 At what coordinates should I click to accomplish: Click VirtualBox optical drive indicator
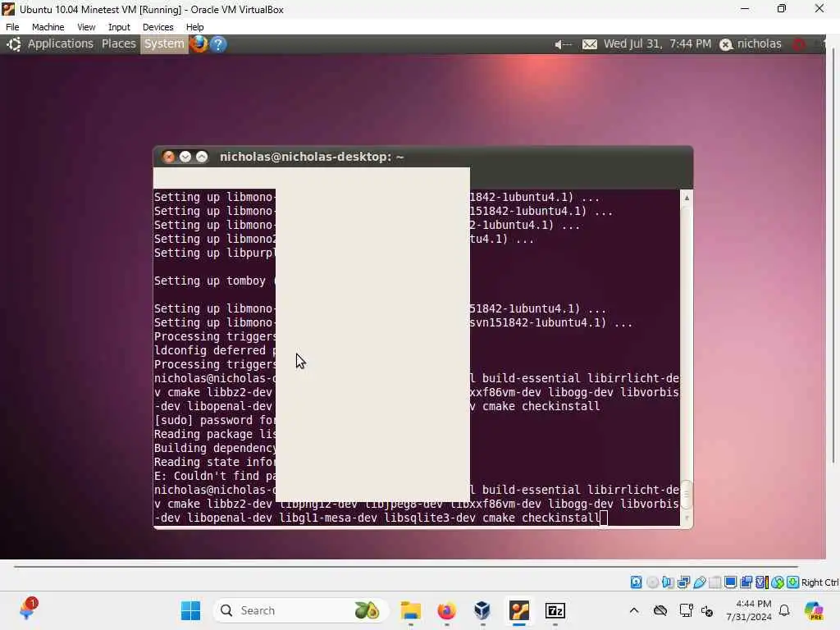652,582
